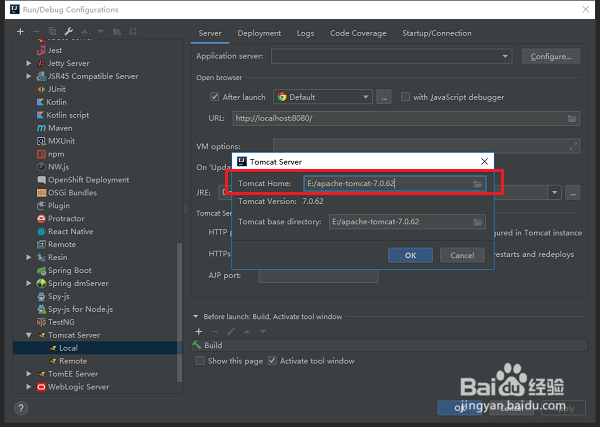Screen dimensions: 600x427
Task: Open the JRE dropdown arrow
Action: click(x=554, y=192)
